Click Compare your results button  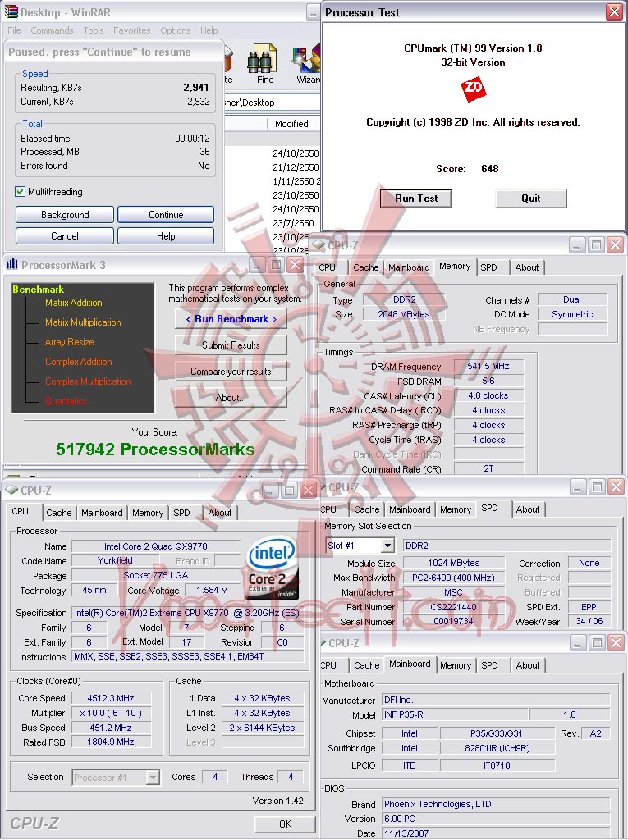coord(231,372)
